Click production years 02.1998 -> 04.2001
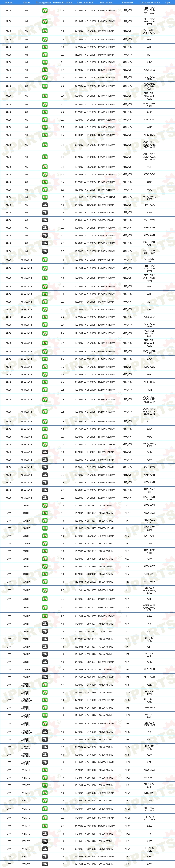The height and width of the screenshot is (868, 175). click(x=85, y=452)
